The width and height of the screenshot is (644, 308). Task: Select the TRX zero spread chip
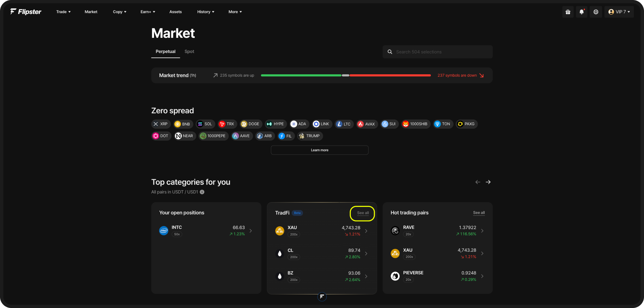coord(227,124)
